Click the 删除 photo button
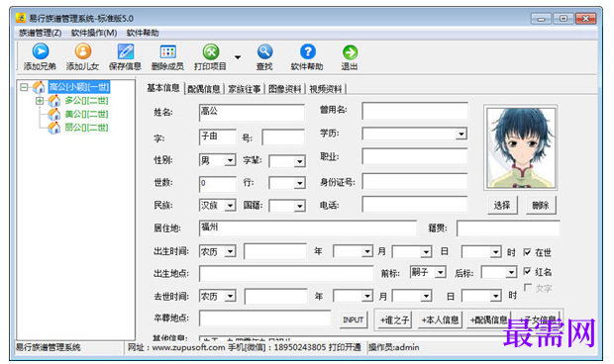The height and width of the screenshot is (364, 614). (x=541, y=206)
